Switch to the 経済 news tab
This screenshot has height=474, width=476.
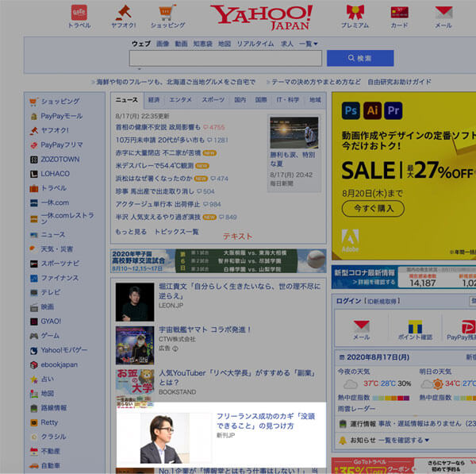[x=153, y=100]
